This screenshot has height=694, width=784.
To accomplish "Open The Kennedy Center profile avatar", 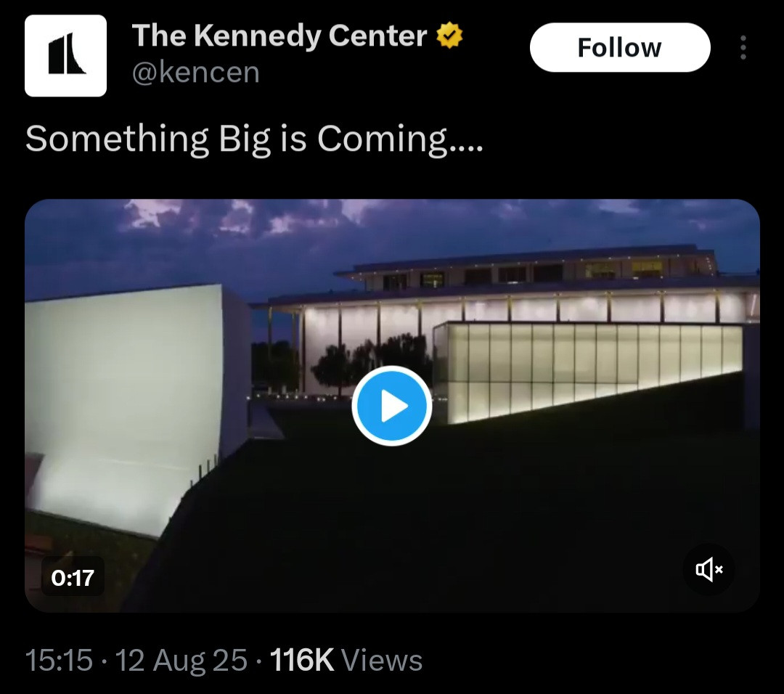I will pos(65,55).
